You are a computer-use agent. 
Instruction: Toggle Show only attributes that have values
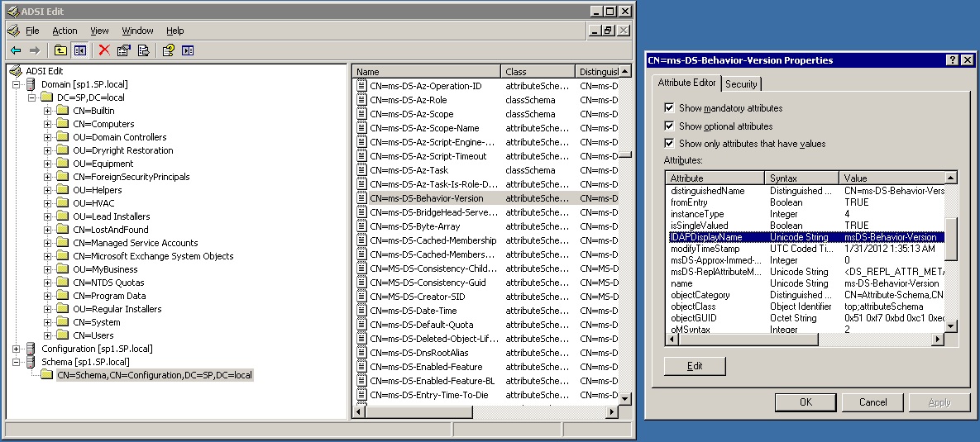click(x=669, y=144)
